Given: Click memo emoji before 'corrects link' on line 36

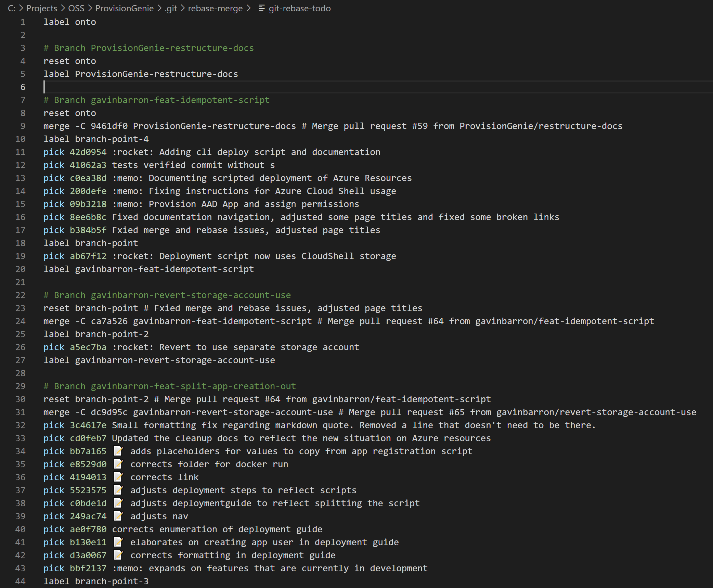Looking at the screenshot, I should [x=118, y=477].
